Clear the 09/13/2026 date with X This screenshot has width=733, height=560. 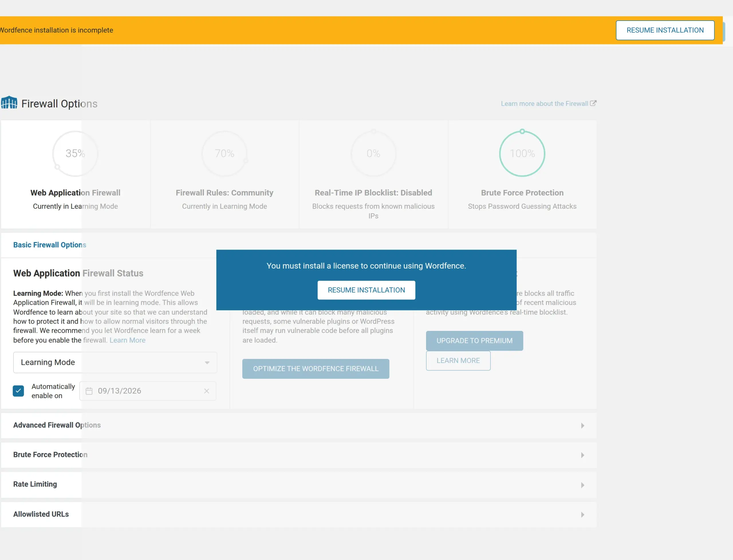point(207,391)
